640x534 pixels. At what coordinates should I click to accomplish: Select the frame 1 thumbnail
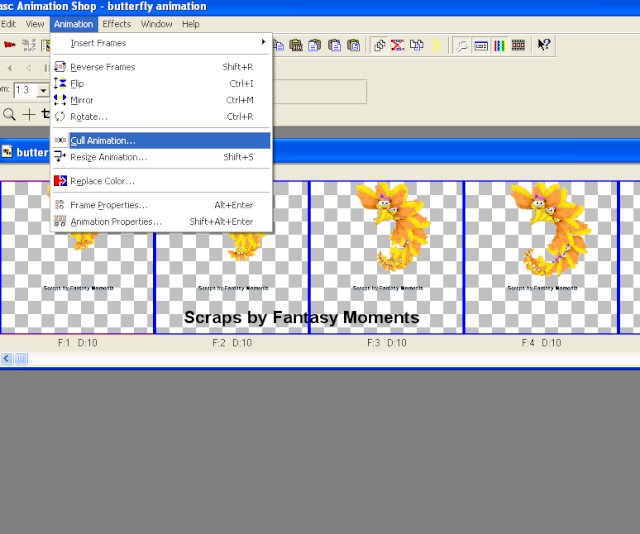tap(77, 257)
